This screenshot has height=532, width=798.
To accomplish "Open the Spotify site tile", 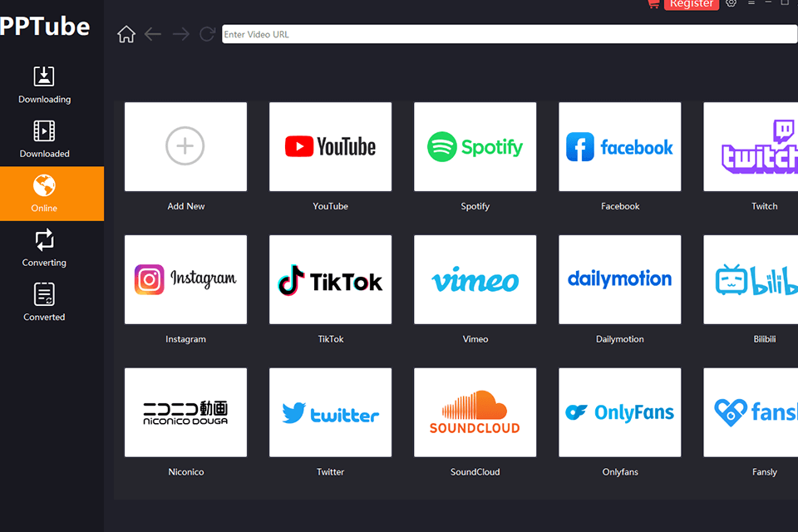I will 475,146.
